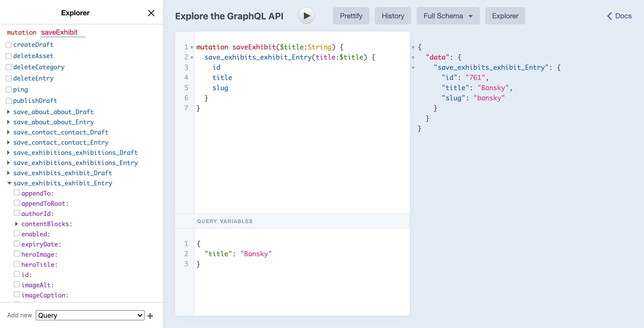Toggle the ping checkbox
The image size is (644, 328).
9,90
